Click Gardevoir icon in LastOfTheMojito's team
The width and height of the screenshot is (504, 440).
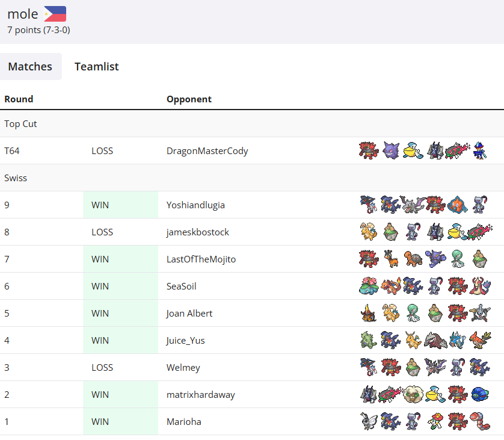tap(458, 259)
